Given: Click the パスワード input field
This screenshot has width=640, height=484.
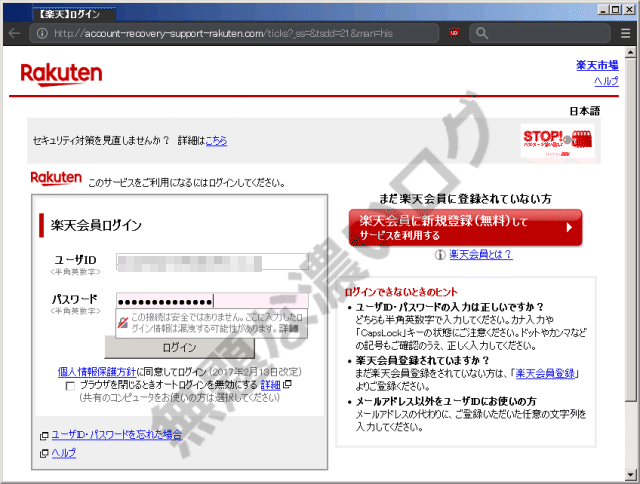Looking at the screenshot, I should coord(212,301).
